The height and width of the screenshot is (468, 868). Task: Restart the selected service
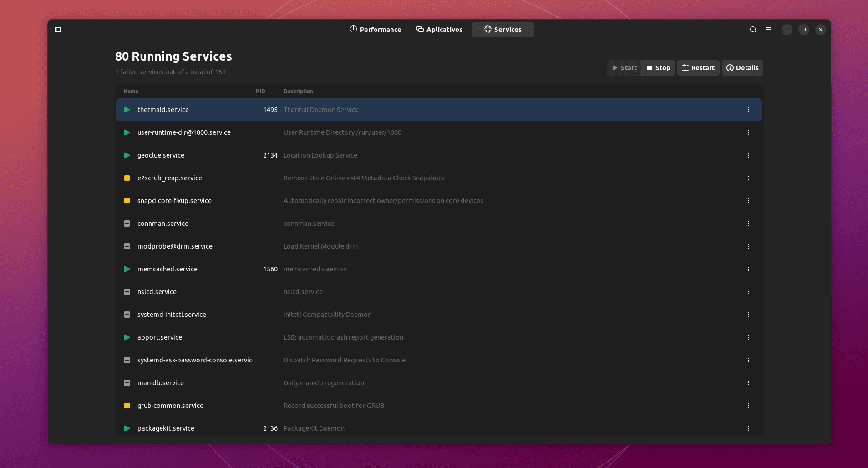pos(698,68)
